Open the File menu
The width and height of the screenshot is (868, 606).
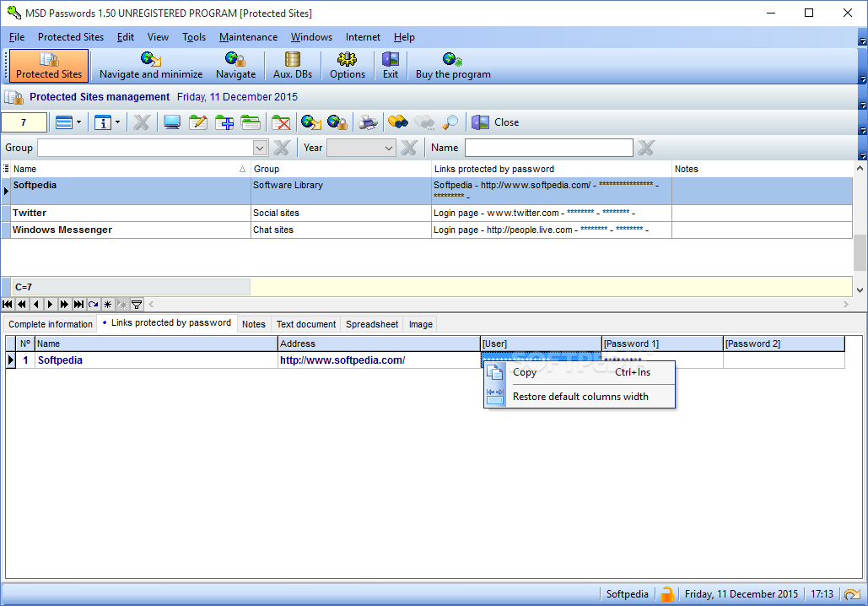pyautogui.click(x=17, y=37)
